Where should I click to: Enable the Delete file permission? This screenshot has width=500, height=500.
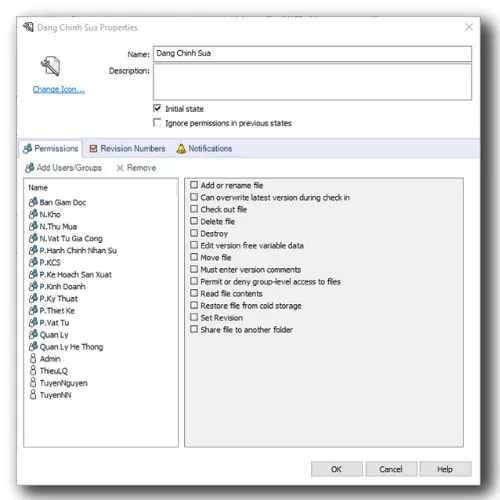point(194,221)
